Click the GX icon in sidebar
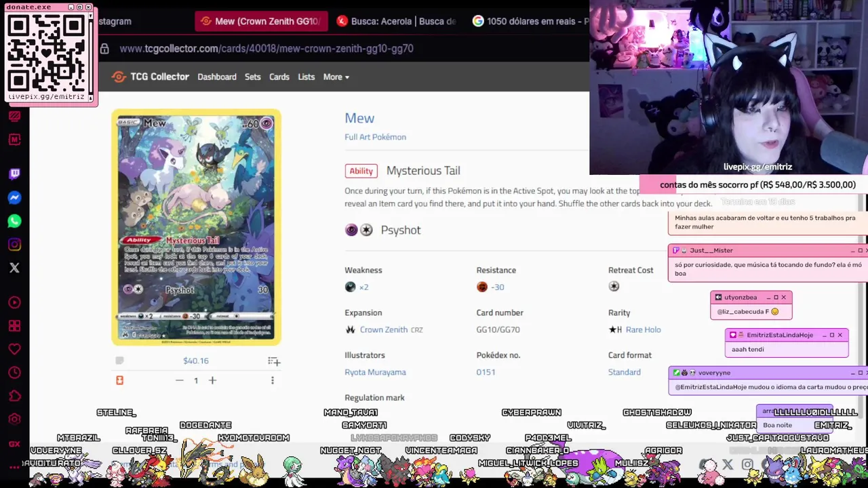868x488 pixels. 14,443
